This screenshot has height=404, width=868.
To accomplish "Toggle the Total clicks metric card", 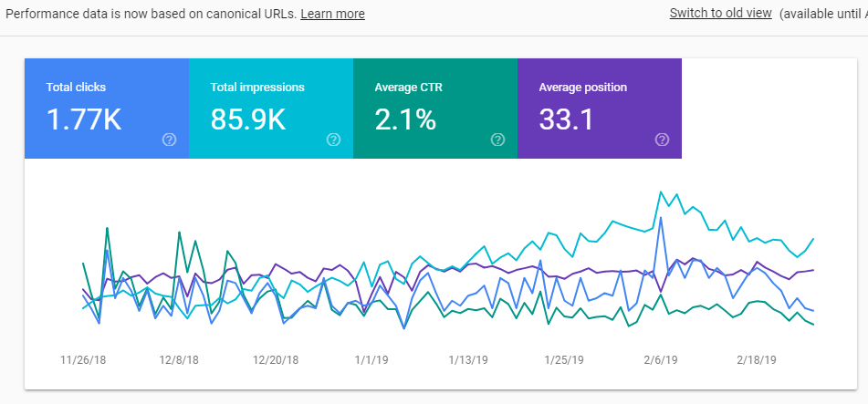I will pyautogui.click(x=106, y=108).
